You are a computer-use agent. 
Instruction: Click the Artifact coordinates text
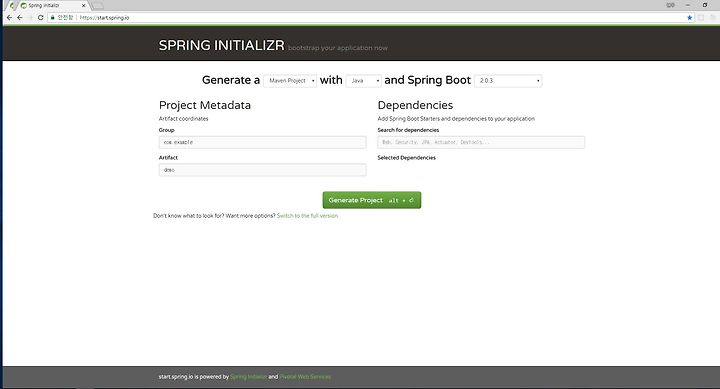click(x=183, y=118)
